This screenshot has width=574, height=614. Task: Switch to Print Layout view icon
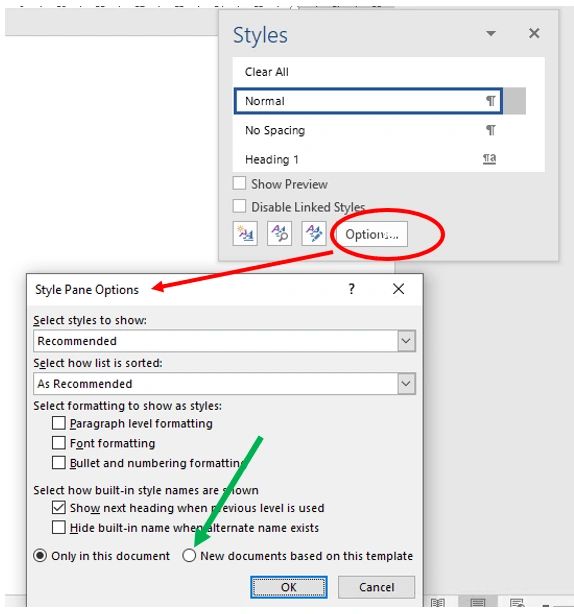pyautogui.click(x=478, y=602)
